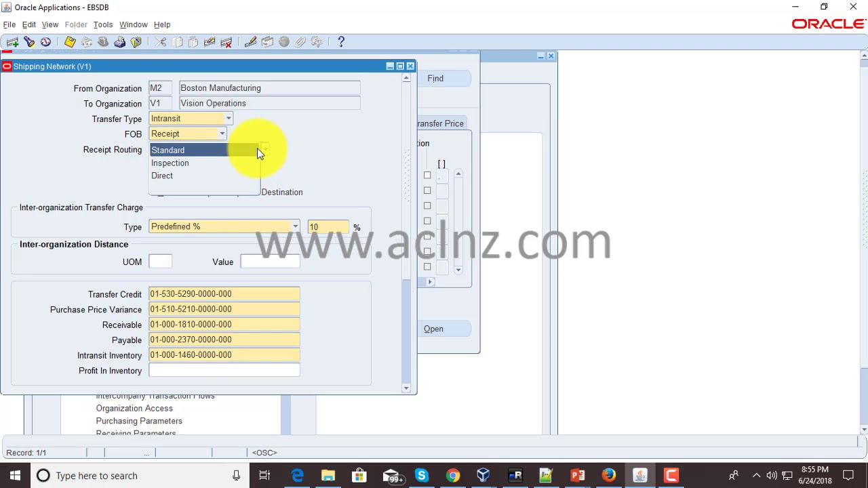Open the Show Navigator compass icon
868x488 pixels.
click(45, 42)
